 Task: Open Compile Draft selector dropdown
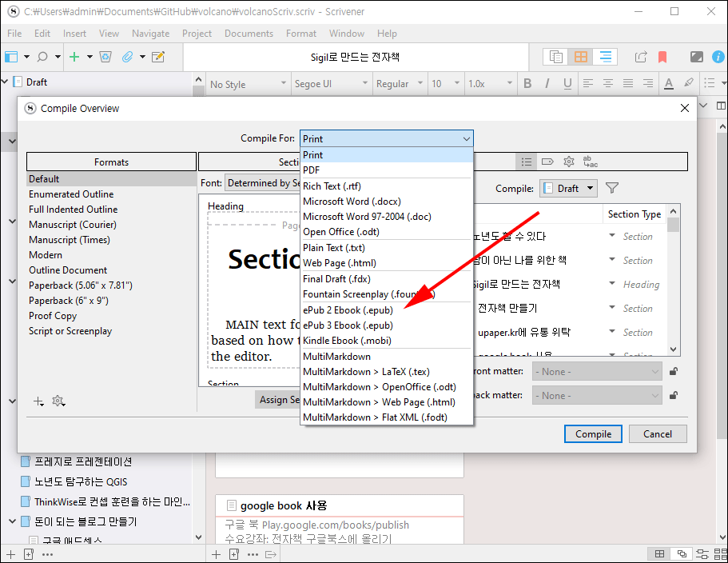[x=568, y=188]
